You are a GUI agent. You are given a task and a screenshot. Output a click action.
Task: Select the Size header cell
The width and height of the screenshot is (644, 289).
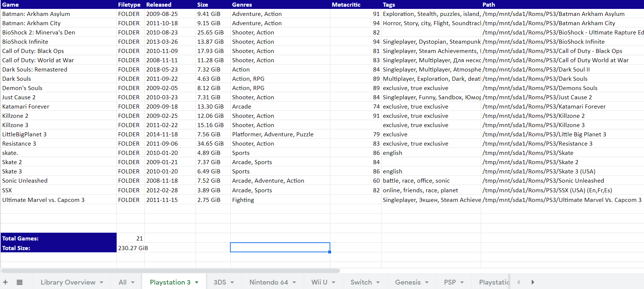pyautogui.click(x=213, y=4)
